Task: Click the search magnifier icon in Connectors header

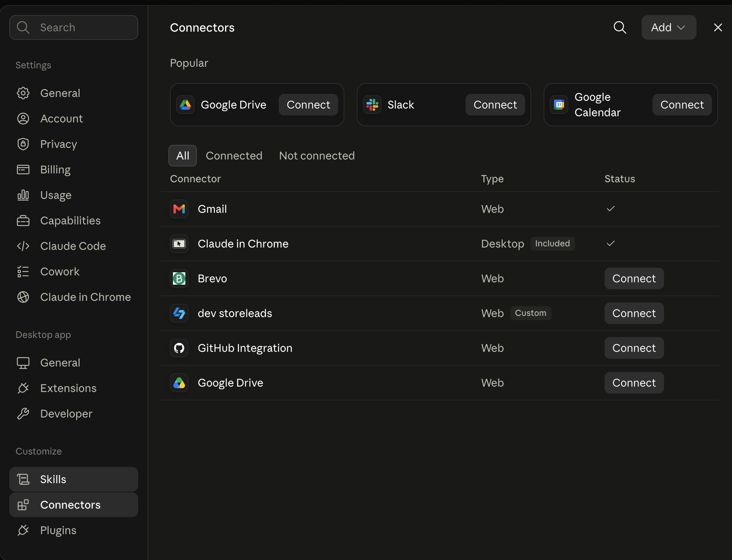Action: coord(620,27)
